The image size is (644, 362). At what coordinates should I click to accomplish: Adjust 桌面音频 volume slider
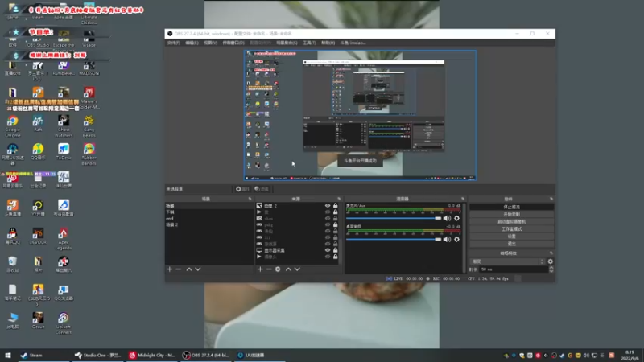[x=394, y=239]
